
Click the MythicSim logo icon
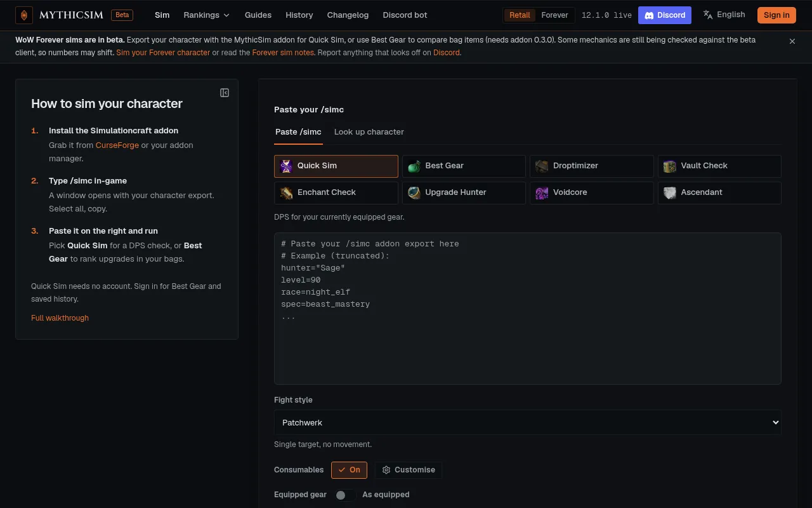tap(24, 15)
